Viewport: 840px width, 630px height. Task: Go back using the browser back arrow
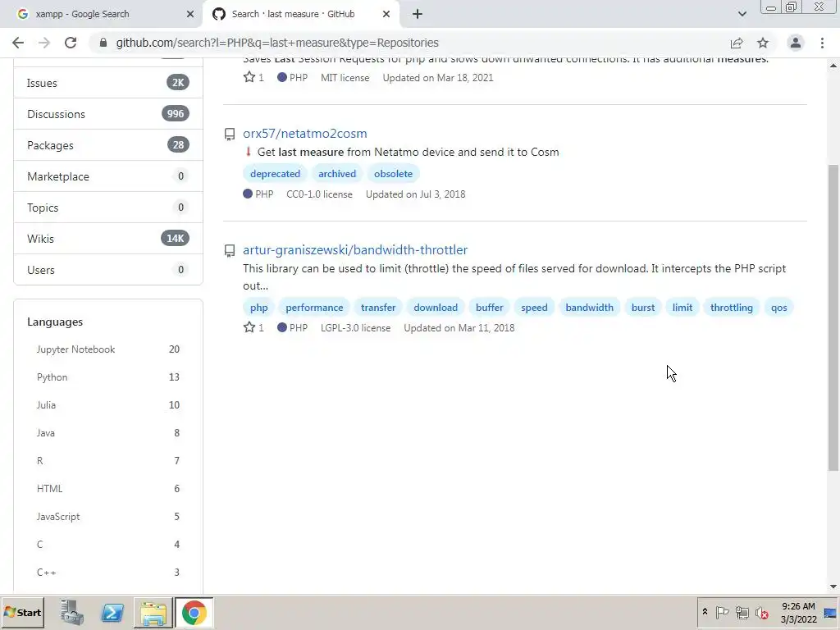coord(18,43)
